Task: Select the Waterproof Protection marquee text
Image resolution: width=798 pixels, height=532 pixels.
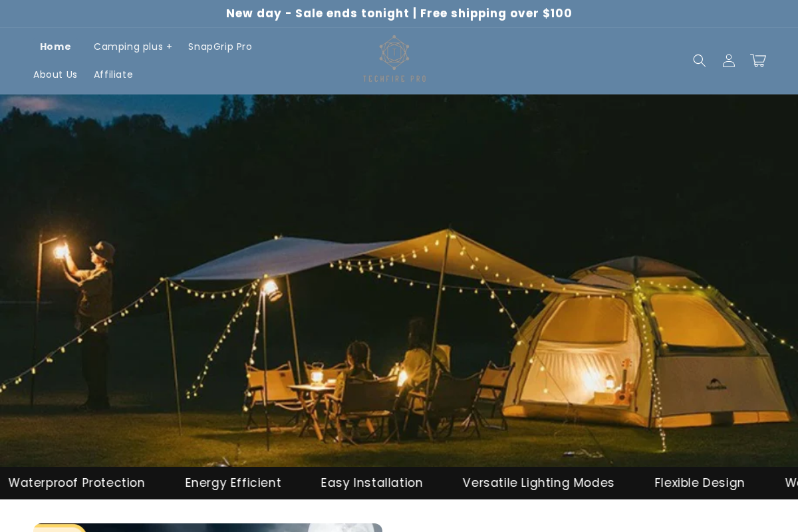Action: coord(76,483)
